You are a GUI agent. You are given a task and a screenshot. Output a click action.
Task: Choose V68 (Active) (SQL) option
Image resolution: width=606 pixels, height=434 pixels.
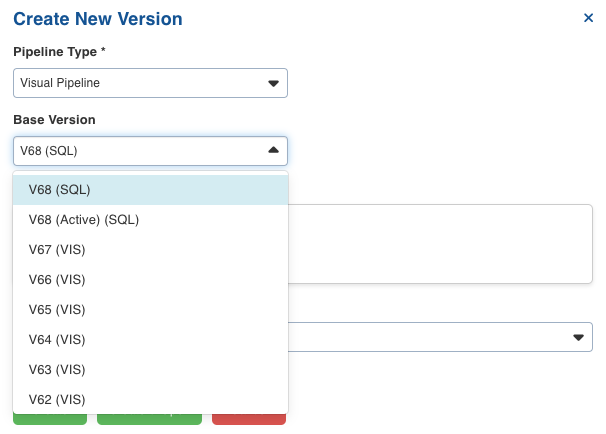pyautogui.click(x=150, y=220)
